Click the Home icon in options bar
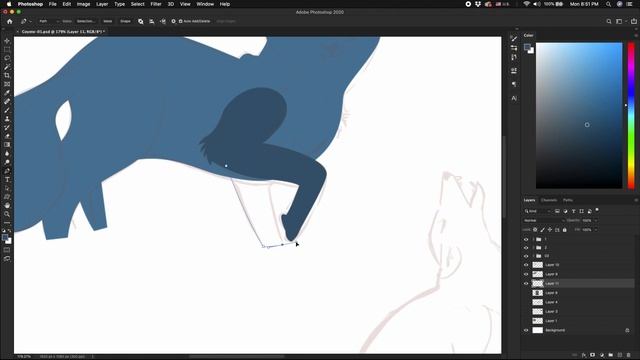The image size is (640, 360). click(x=10, y=21)
